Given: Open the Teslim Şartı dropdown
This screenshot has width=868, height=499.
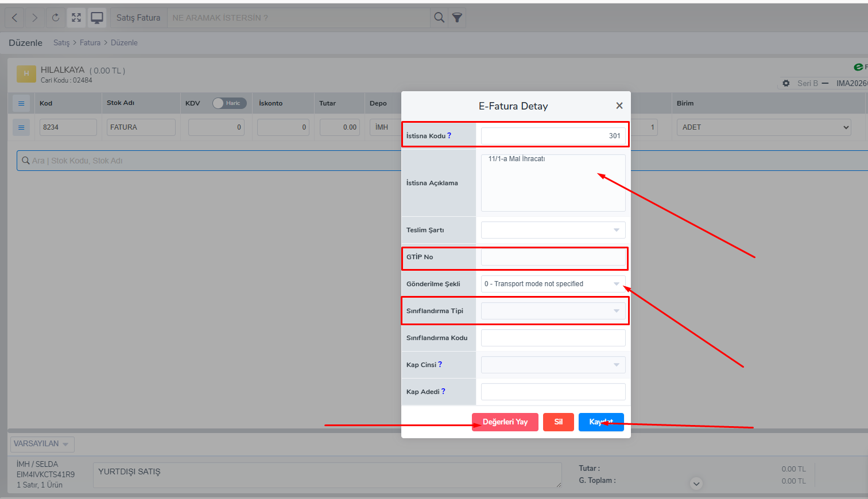Looking at the screenshot, I should tap(553, 230).
